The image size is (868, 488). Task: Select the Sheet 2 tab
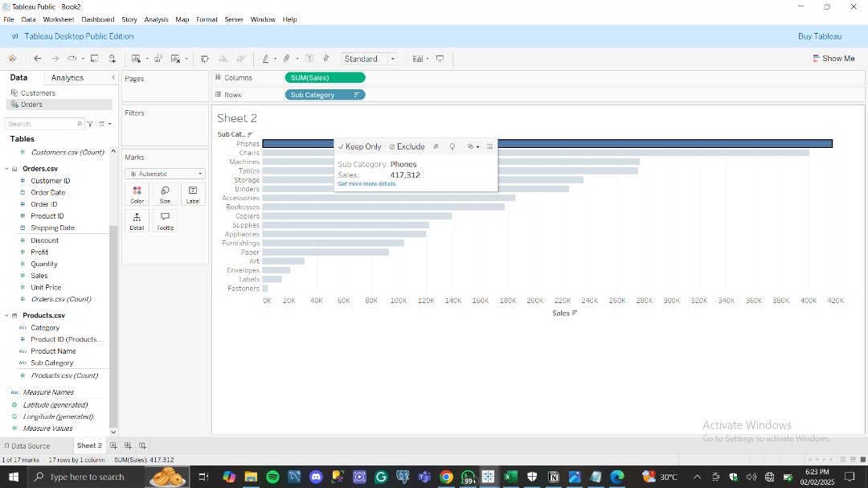click(x=89, y=445)
